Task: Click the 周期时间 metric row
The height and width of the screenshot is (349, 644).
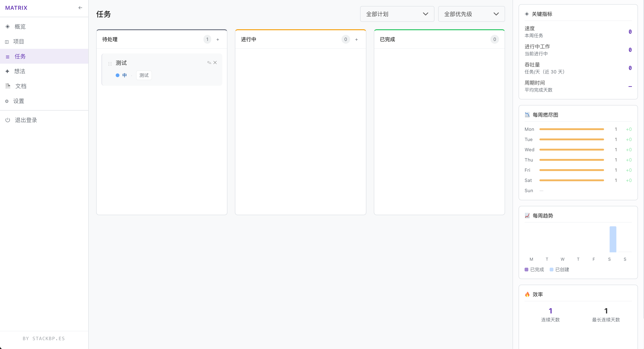Action: tap(578, 86)
